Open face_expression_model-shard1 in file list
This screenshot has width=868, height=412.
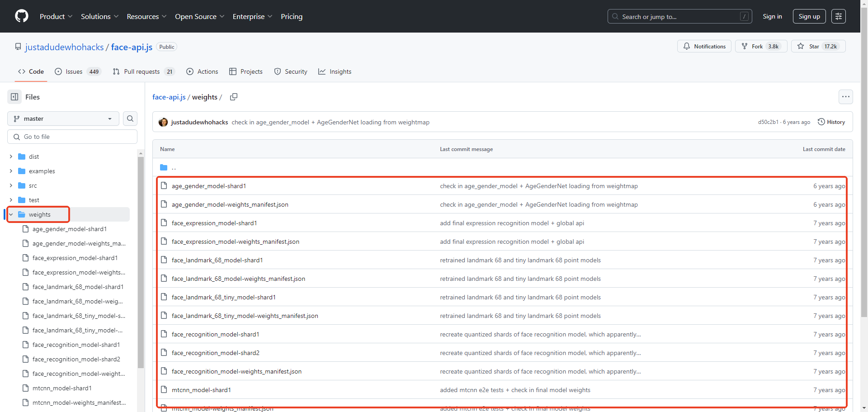click(214, 223)
